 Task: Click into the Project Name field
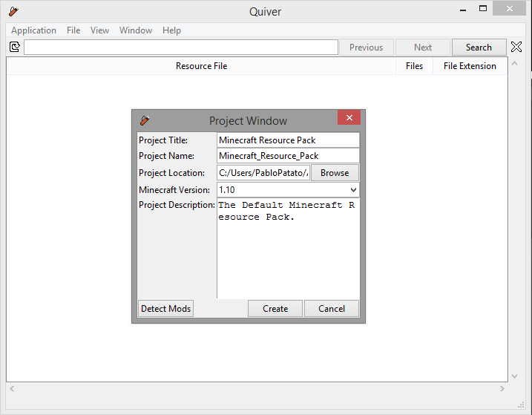pyautogui.click(x=288, y=156)
